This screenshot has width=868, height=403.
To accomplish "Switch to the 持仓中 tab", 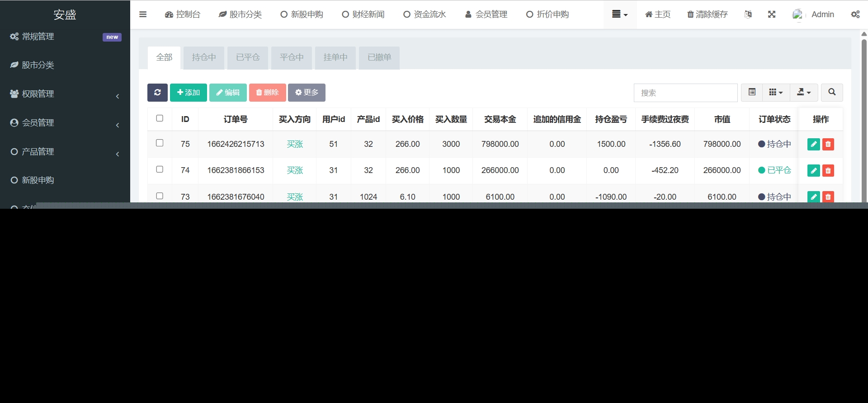I will point(204,57).
